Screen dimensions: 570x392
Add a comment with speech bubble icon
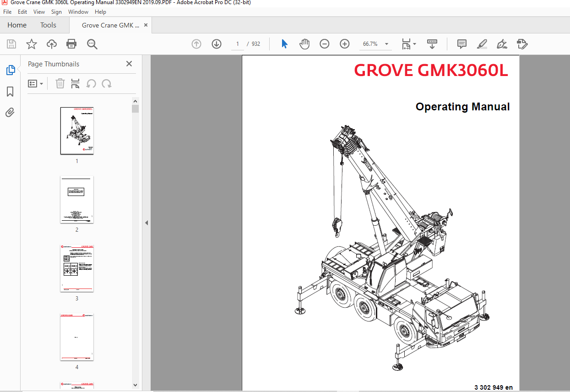pos(462,44)
